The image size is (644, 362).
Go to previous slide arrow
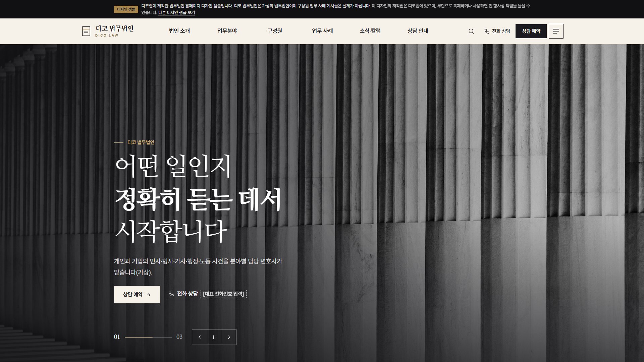coord(200,337)
